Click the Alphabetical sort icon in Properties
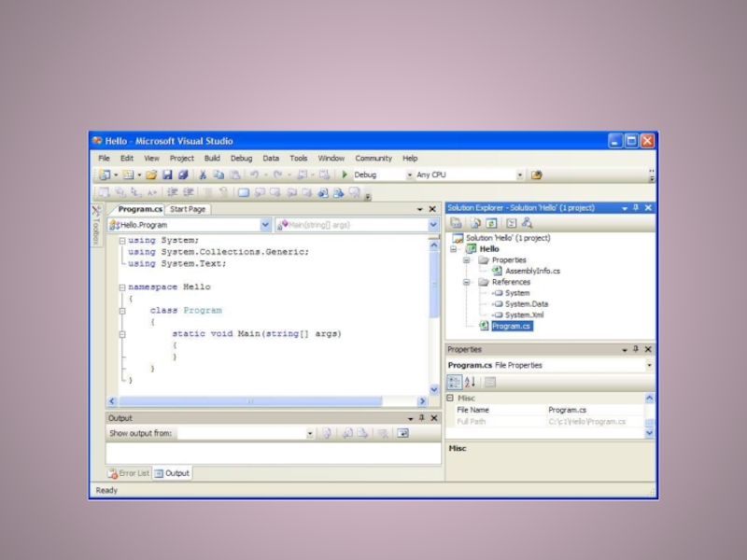This screenshot has width=747, height=560. click(470, 382)
